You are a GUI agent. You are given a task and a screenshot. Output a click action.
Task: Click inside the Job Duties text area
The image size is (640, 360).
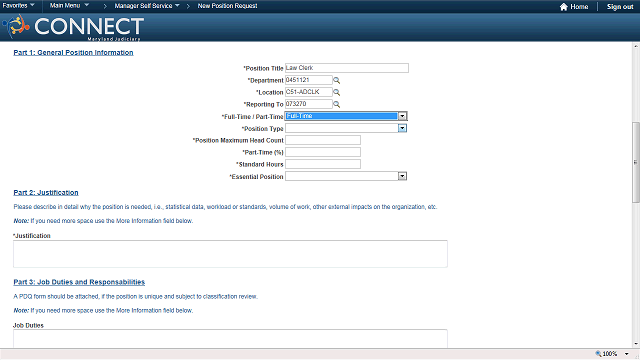(x=230, y=339)
